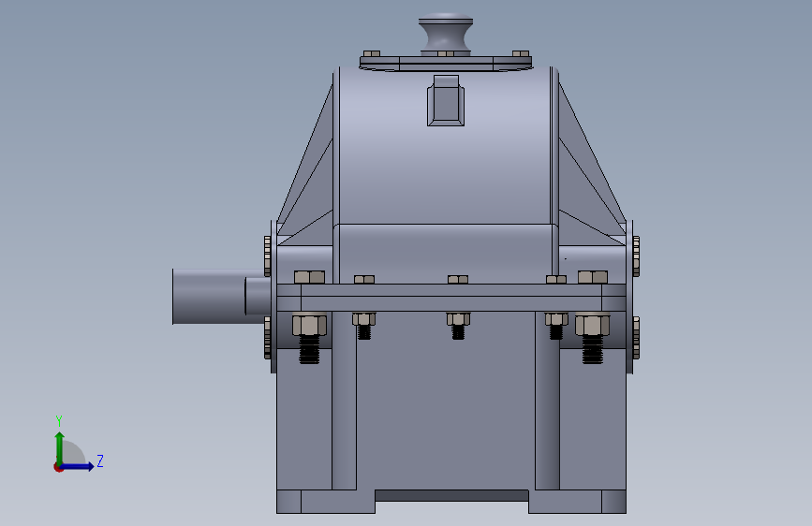Click the green Y axis arrow of the triad
This screenshot has width=812, height=526.
[x=60, y=447]
